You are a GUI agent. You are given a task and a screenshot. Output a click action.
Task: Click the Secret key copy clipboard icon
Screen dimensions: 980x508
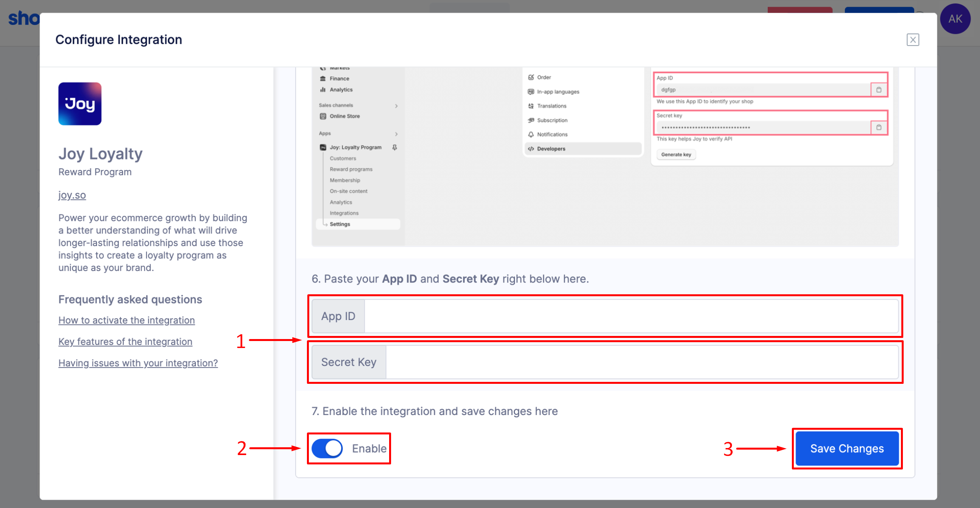point(879,127)
